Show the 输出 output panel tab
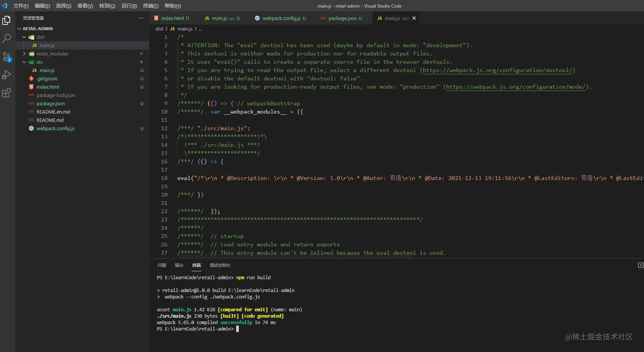 click(x=179, y=265)
